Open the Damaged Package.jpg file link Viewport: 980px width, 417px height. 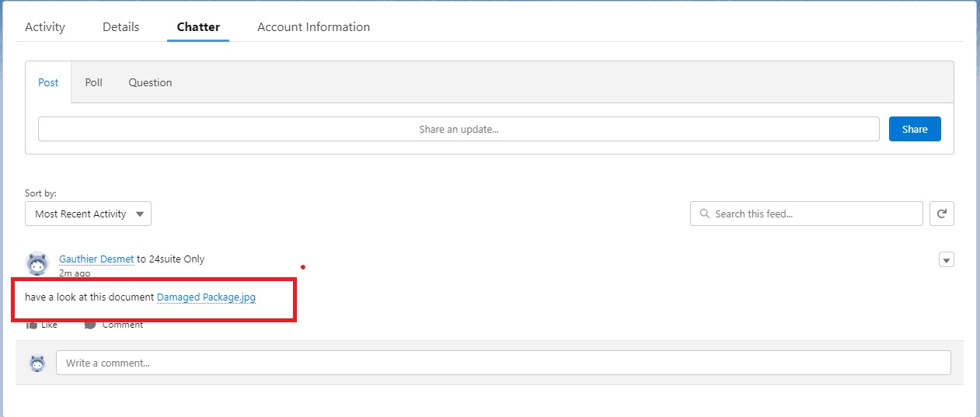tap(206, 297)
